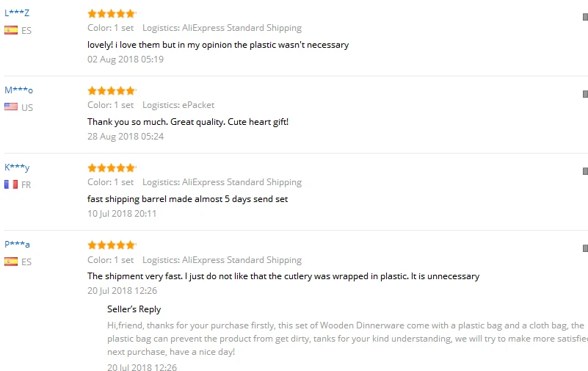Click the five-star rating on M***o's review
This screenshot has width=588, height=371.
pyautogui.click(x=112, y=91)
